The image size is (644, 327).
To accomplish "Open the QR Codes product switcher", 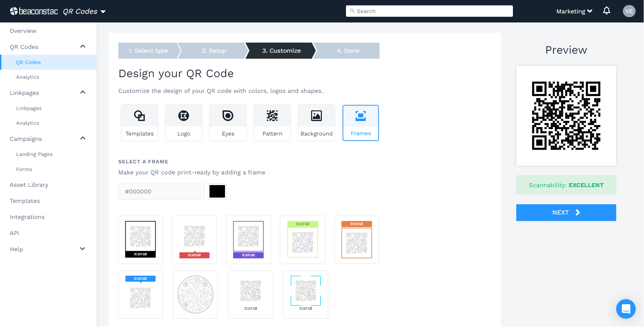I will tap(84, 11).
